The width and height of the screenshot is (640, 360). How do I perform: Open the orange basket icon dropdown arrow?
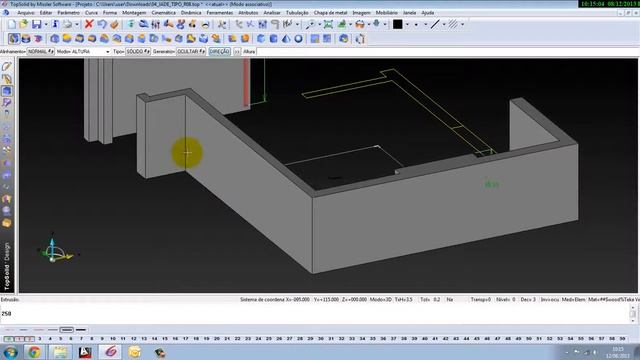369,24
